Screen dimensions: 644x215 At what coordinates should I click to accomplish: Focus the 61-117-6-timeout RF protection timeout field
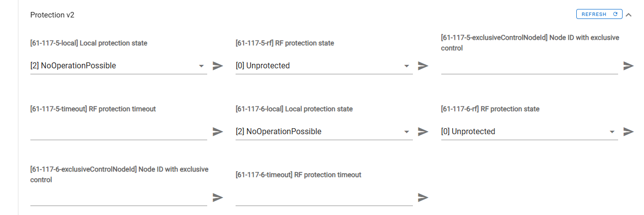coord(324,198)
